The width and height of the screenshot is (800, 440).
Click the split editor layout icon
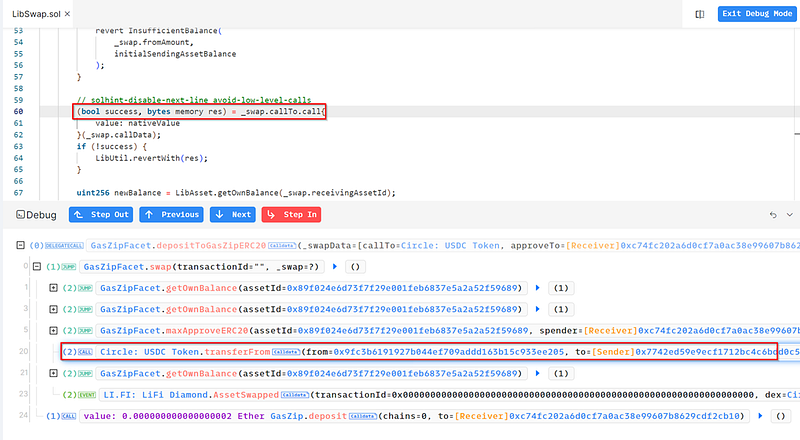click(700, 15)
